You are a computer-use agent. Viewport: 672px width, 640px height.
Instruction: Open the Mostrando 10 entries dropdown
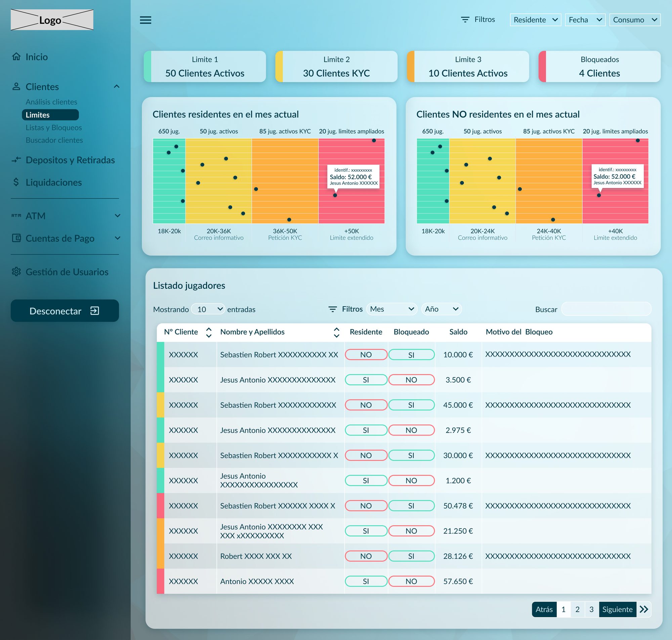pos(208,309)
